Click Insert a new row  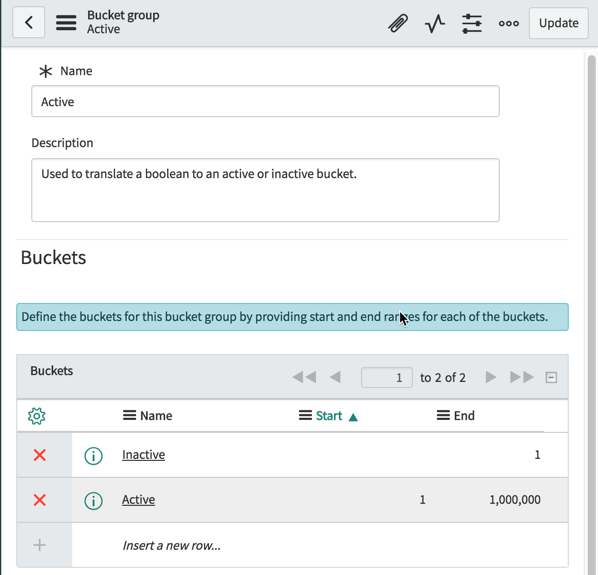[172, 546]
